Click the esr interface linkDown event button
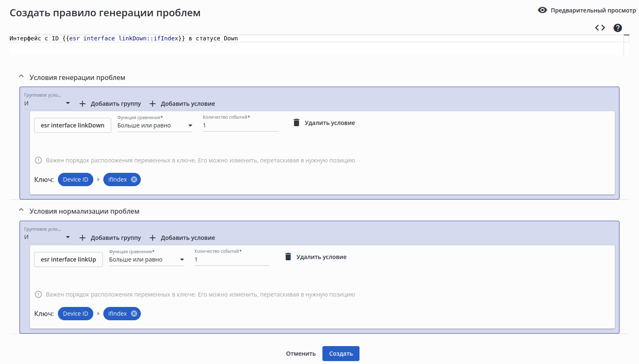639x364 pixels. 72,125
